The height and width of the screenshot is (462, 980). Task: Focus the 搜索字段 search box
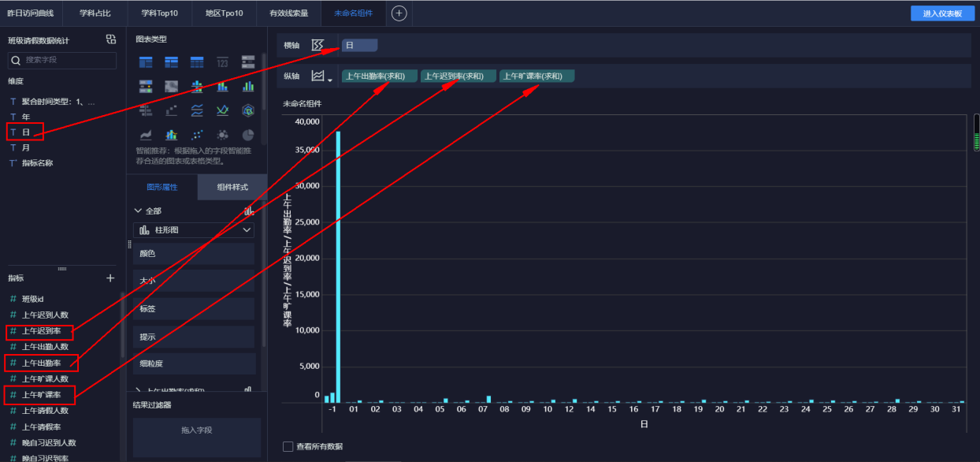tap(62, 60)
